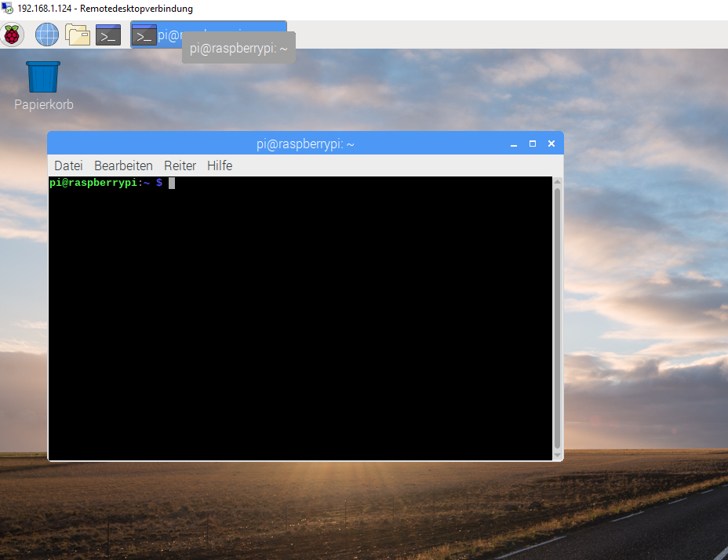Minimize the terminal window

(x=514, y=144)
